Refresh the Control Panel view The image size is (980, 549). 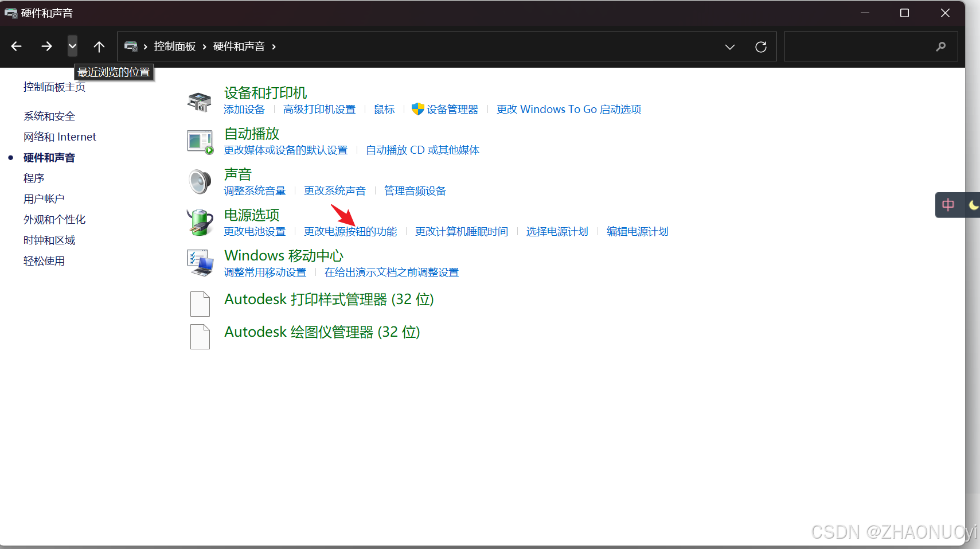[761, 47]
